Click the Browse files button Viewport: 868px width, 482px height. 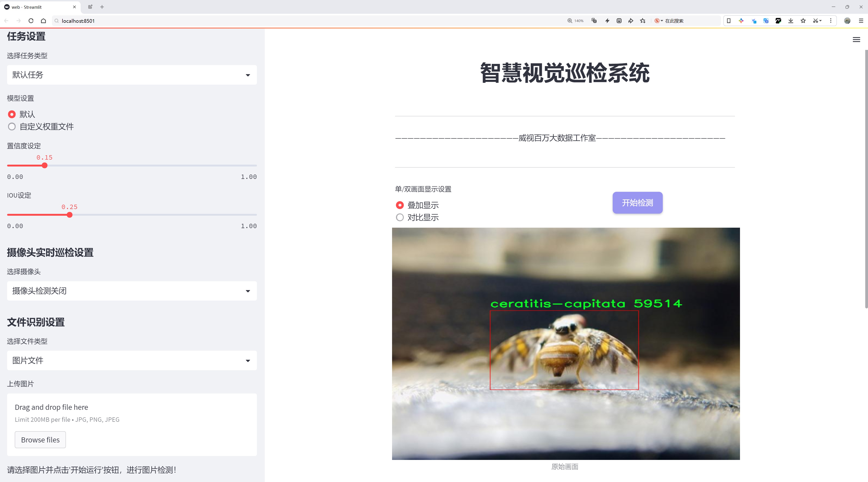[40, 440]
